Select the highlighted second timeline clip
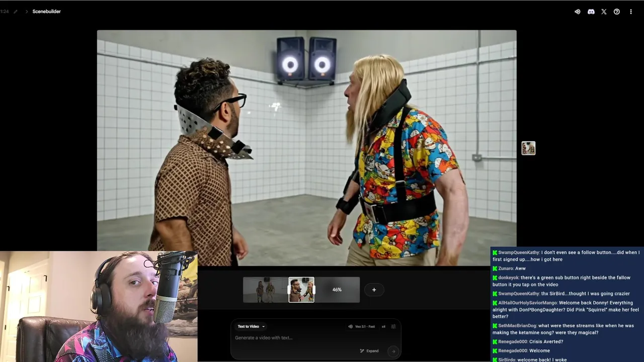The height and width of the screenshot is (362, 644). click(x=301, y=290)
